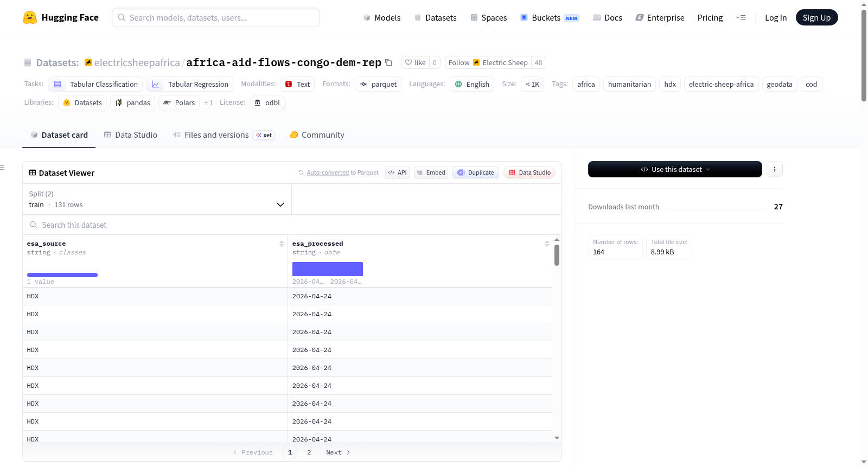
Task: Open Data Studio from the viewer header button
Action: (x=529, y=172)
